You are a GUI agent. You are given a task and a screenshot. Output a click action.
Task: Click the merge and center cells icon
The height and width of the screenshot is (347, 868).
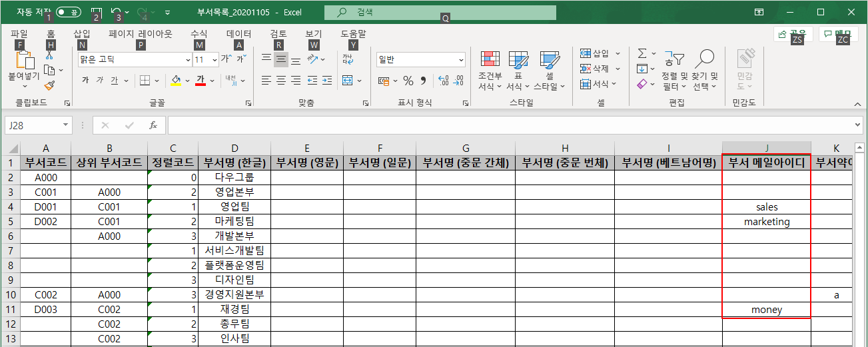click(347, 81)
